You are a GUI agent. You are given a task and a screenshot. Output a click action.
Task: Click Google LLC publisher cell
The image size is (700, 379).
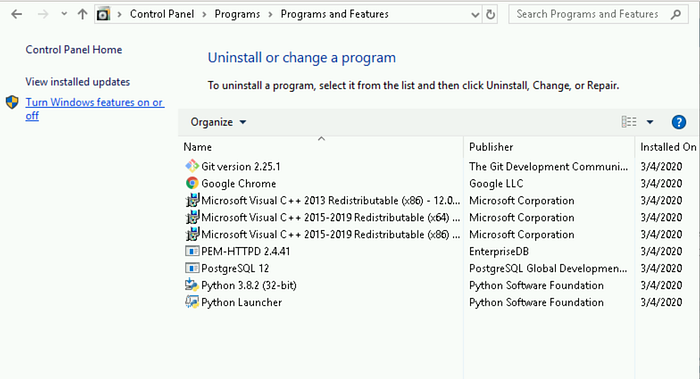click(x=496, y=183)
